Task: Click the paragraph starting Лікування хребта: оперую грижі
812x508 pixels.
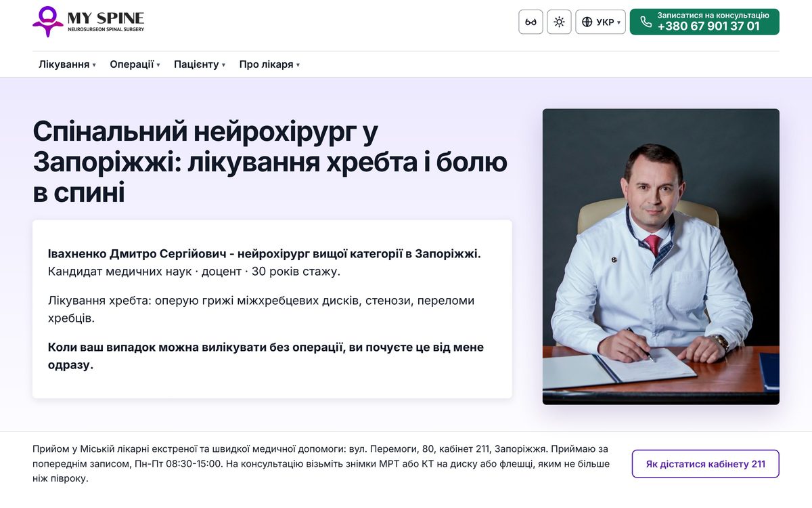Action: (x=261, y=309)
